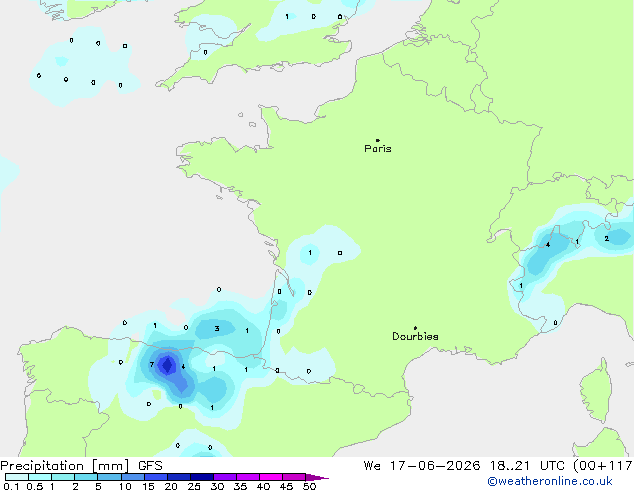Screen dimensions: 634x490
Task: Click the island of Corsica on the map
Action: tap(598, 390)
